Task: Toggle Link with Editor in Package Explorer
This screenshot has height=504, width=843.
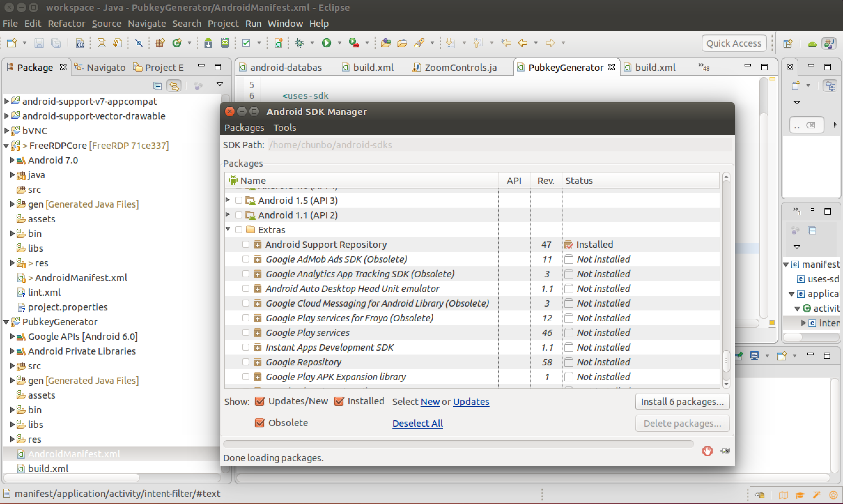Action: click(174, 86)
